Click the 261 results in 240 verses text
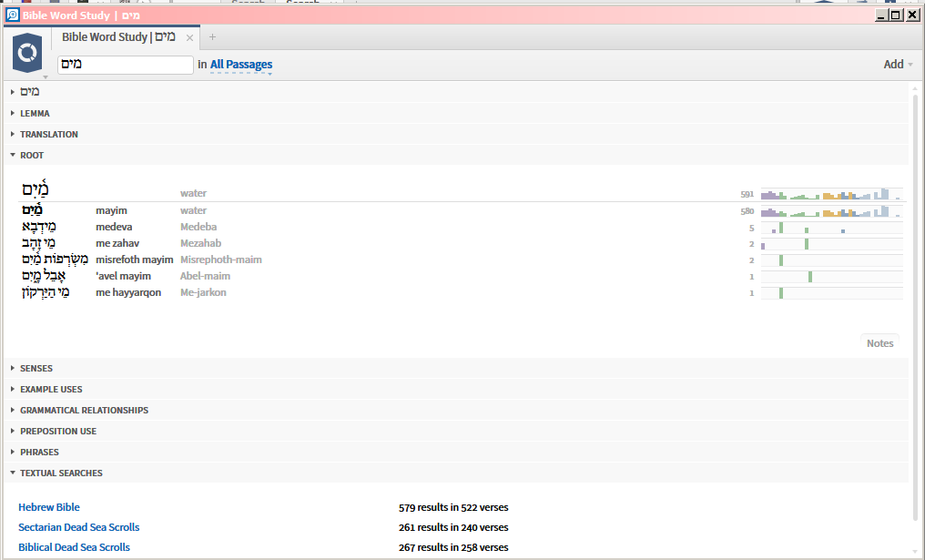This screenshot has height=560, width=925. click(453, 527)
